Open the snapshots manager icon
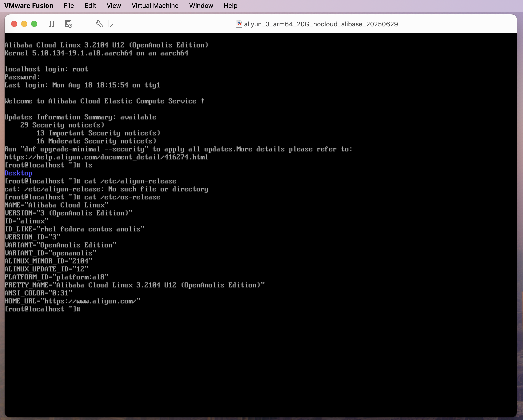This screenshot has height=420, width=523. click(x=68, y=24)
